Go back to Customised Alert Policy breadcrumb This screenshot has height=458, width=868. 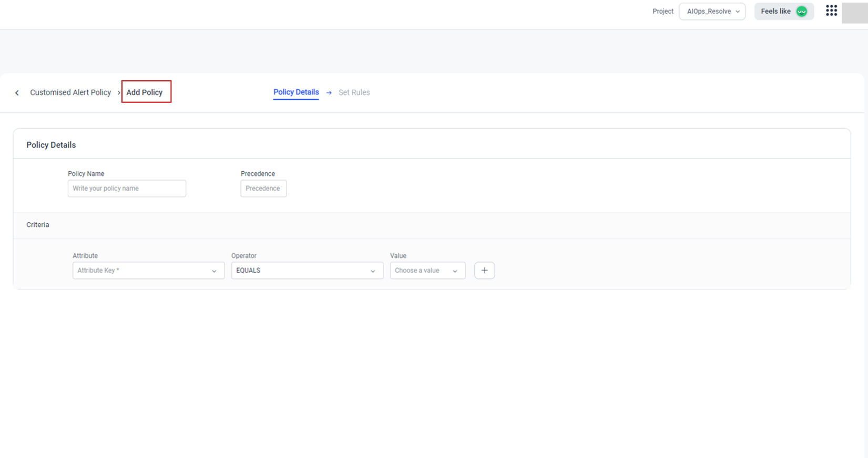click(x=70, y=92)
